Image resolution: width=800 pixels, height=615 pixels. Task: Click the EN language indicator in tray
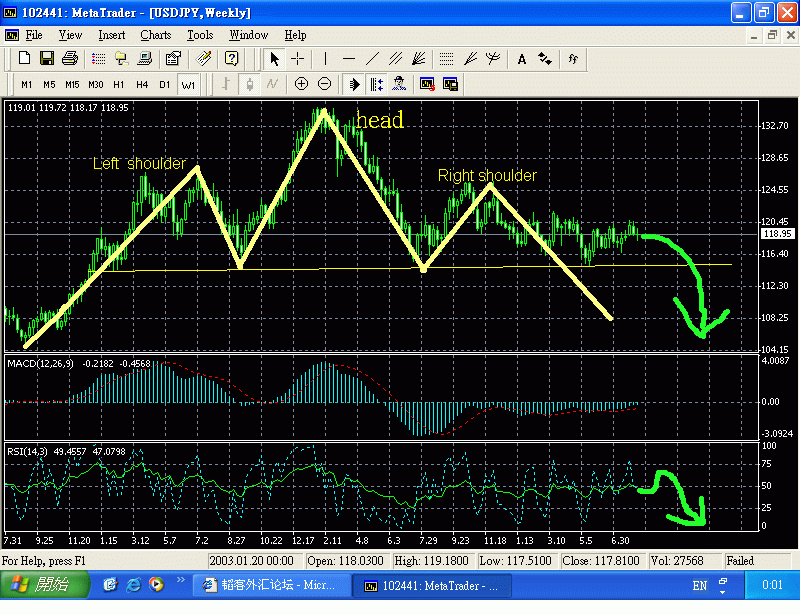click(699, 585)
